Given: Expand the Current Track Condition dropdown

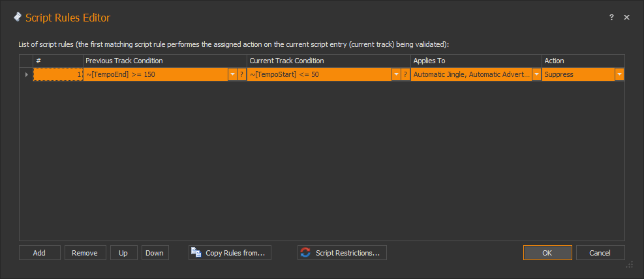Looking at the screenshot, I should (x=396, y=74).
